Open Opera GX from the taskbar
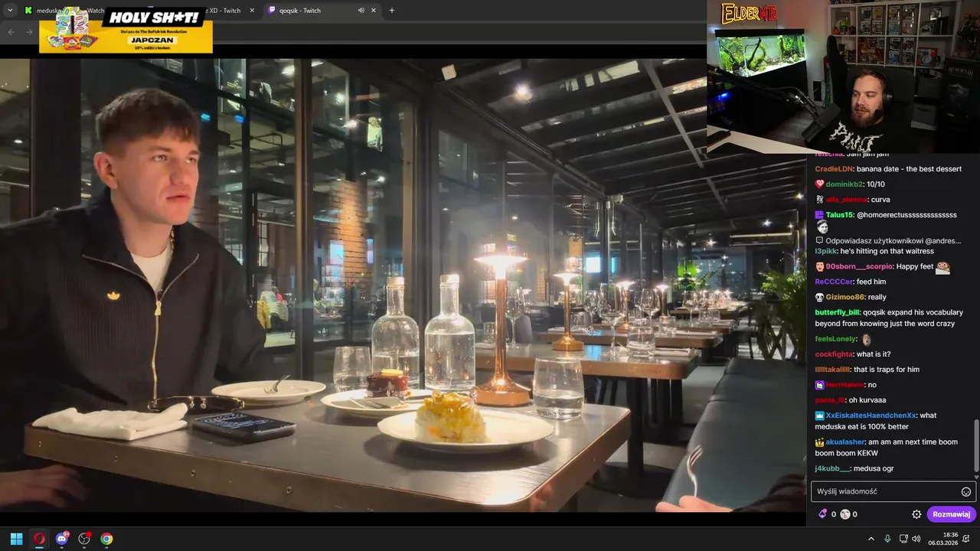This screenshot has width=980, height=551. (39, 539)
